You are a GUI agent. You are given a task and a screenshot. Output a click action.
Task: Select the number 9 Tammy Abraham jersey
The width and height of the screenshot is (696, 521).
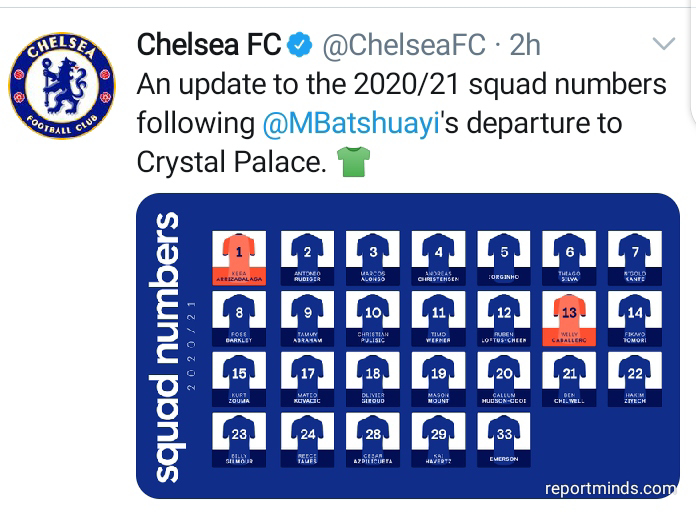(x=306, y=316)
